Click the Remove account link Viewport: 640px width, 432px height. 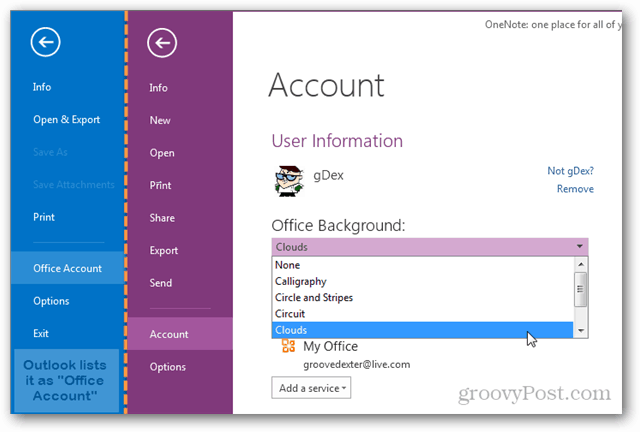575,189
